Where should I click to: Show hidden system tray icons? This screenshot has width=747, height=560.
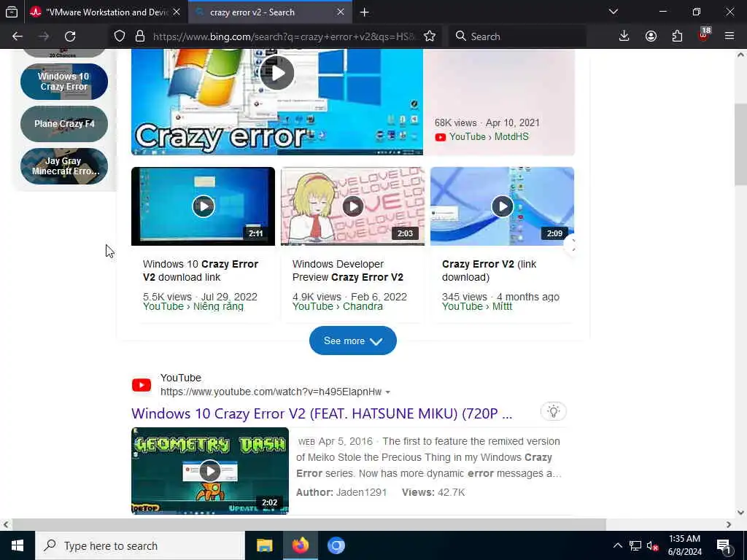(x=617, y=545)
